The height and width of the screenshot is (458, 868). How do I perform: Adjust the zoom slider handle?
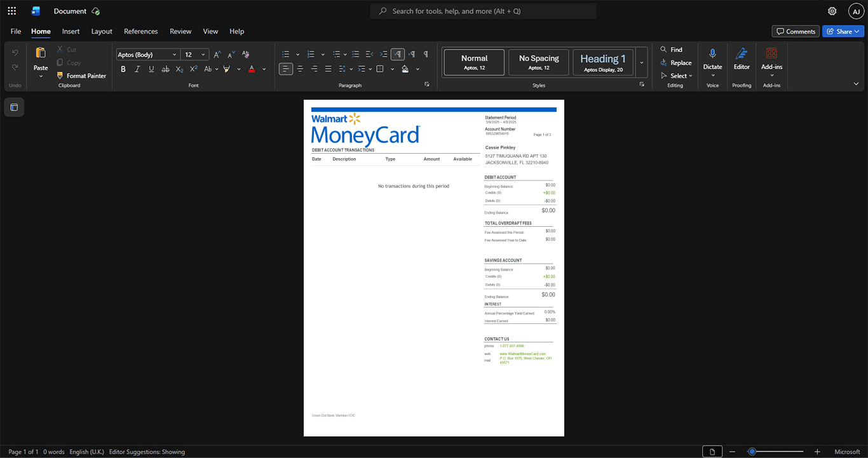coord(752,452)
